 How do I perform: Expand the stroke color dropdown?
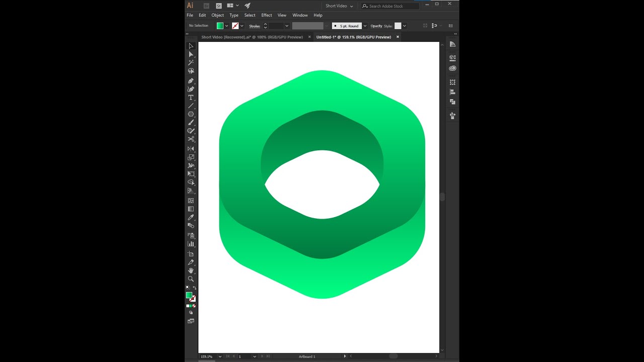click(x=242, y=26)
